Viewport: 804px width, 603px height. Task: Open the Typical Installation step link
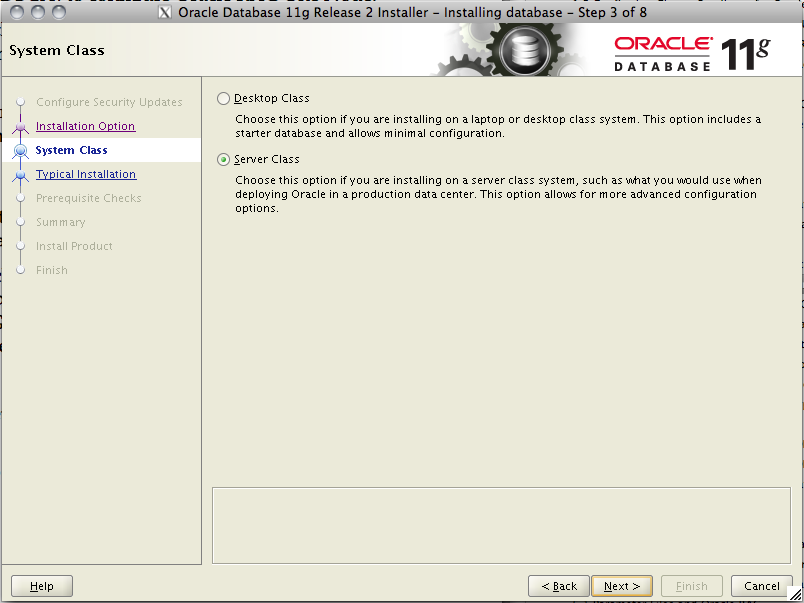[x=86, y=174]
